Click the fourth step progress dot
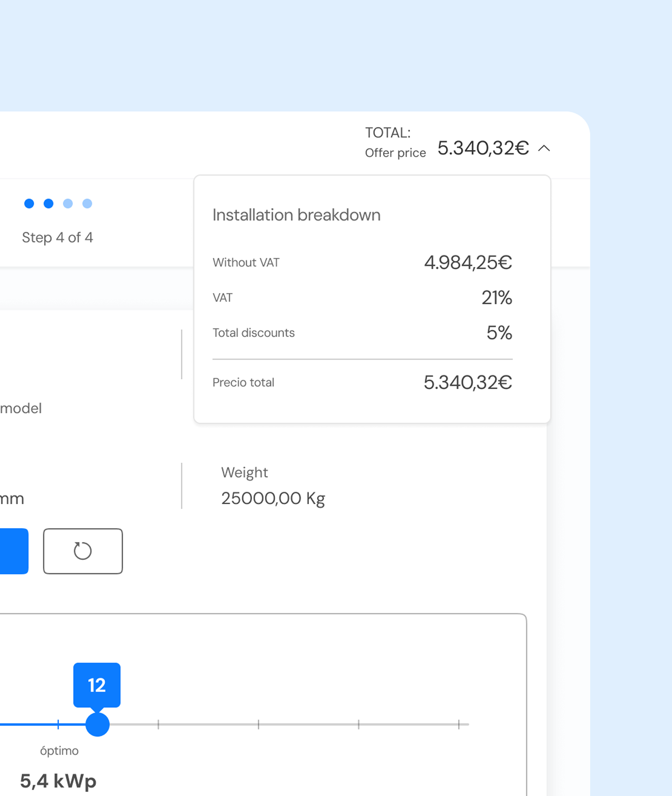Image resolution: width=672 pixels, height=796 pixels. (x=87, y=204)
